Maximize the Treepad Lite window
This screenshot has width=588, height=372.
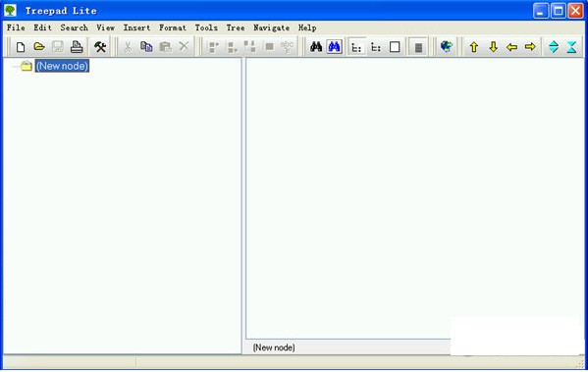(x=558, y=11)
